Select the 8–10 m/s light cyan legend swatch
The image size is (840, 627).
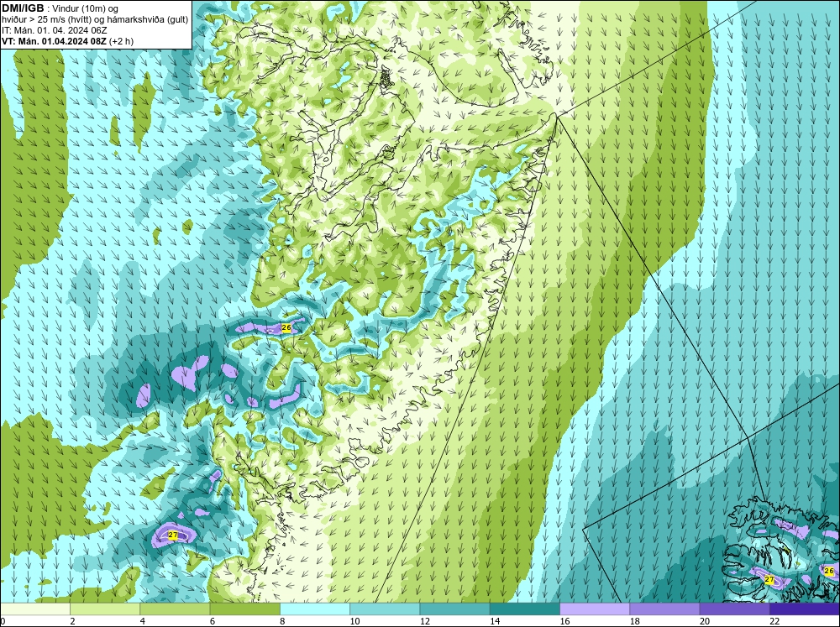pos(315,609)
